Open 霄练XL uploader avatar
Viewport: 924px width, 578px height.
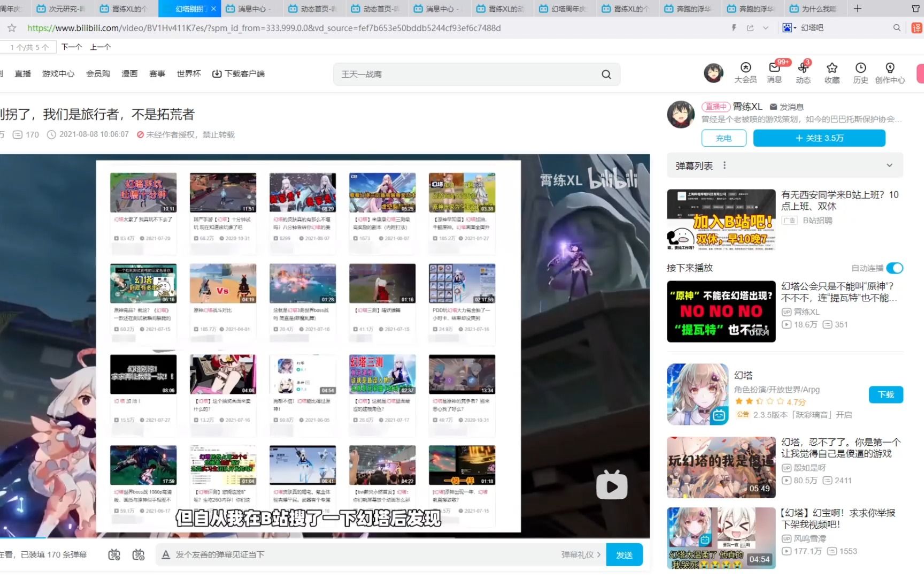pos(681,115)
